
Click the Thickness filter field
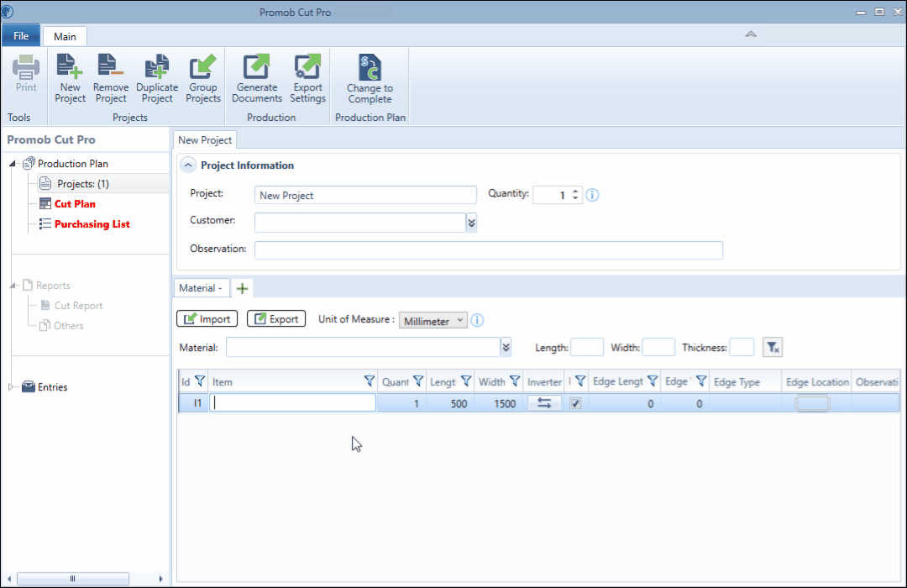(742, 347)
